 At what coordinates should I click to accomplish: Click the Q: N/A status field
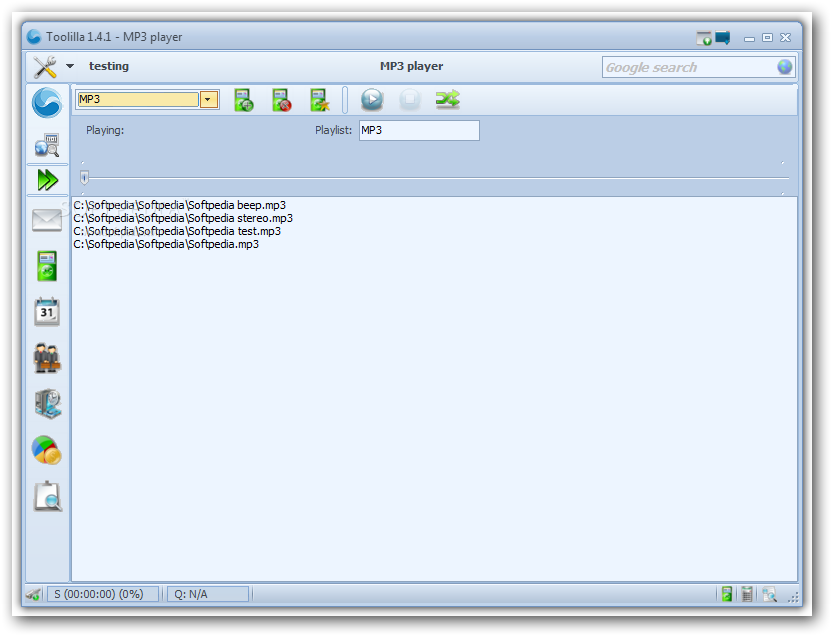pyautogui.click(x=207, y=594)
